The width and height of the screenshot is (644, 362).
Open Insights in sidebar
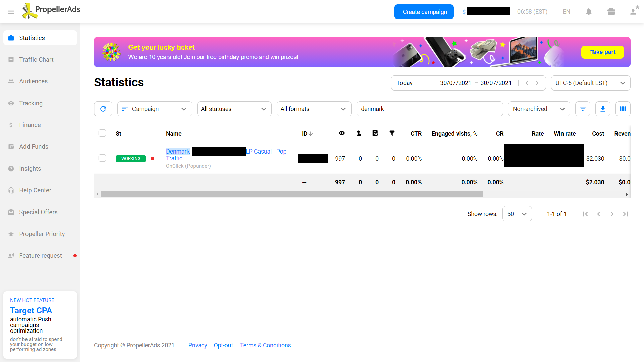point(40,169)
